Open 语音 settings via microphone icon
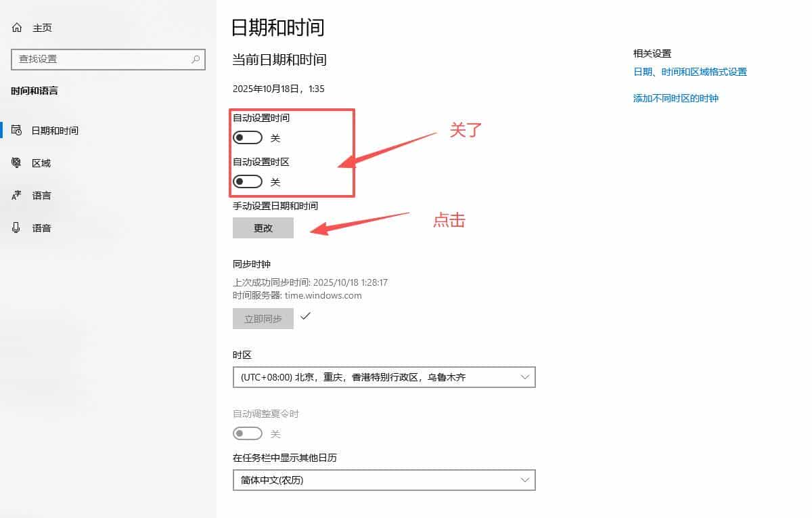This screenshot has width=812, height=518. coord(16,228)
